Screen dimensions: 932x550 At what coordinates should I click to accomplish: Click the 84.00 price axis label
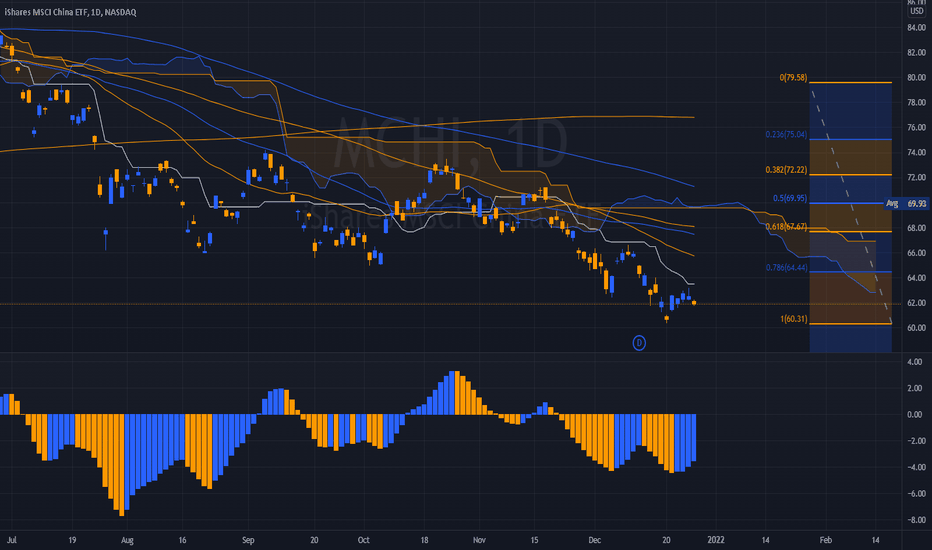click(x=917, y=27)
